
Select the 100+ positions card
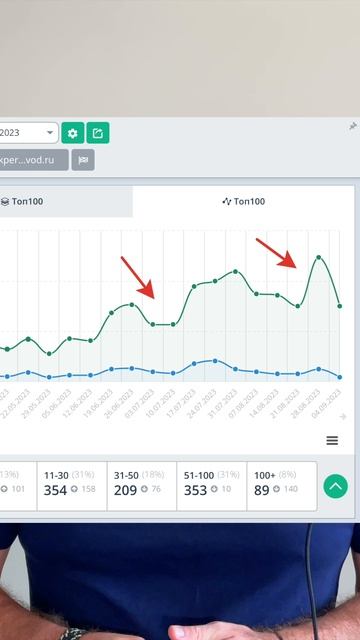[282, 486]
